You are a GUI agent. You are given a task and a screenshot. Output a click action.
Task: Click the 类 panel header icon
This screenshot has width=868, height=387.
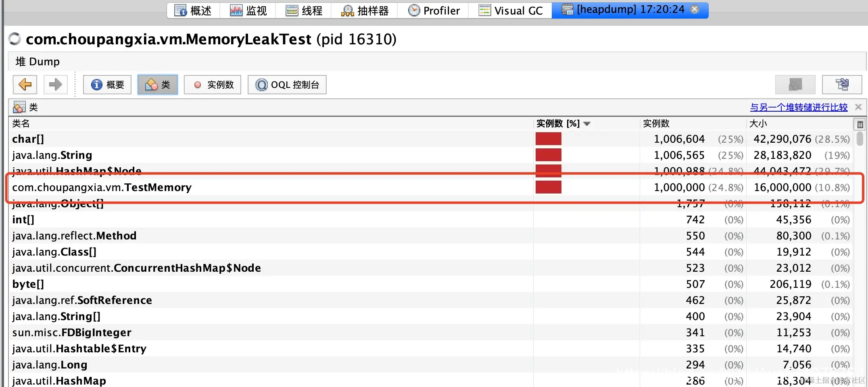19,107
